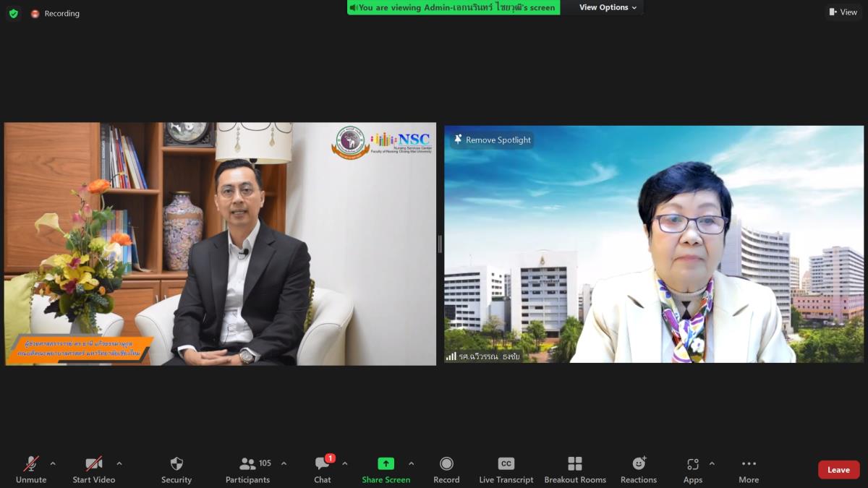
Task: Expand the arrow beside Participants
Action: click(x=284, y=463)
